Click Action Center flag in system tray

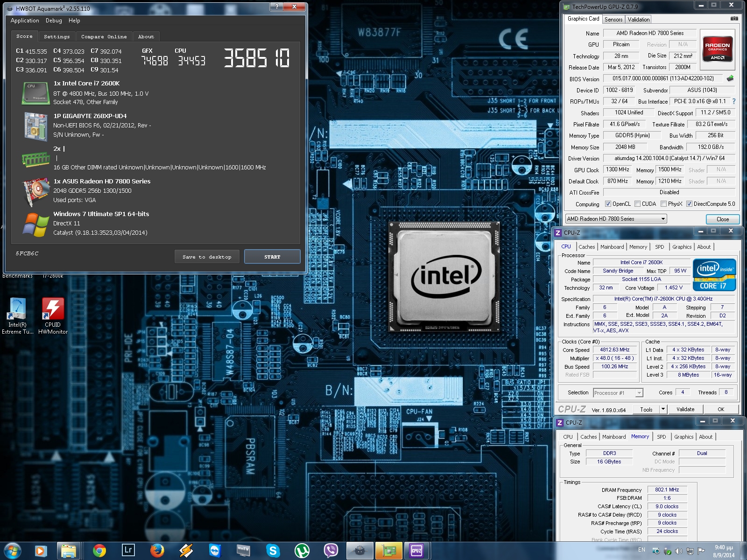(x=701, y=551)
